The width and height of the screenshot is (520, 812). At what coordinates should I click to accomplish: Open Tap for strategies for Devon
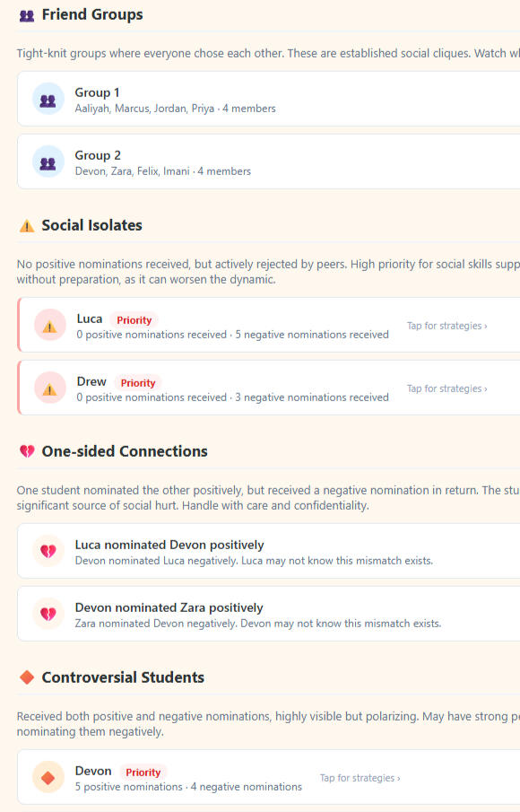(x=360, y=778)
